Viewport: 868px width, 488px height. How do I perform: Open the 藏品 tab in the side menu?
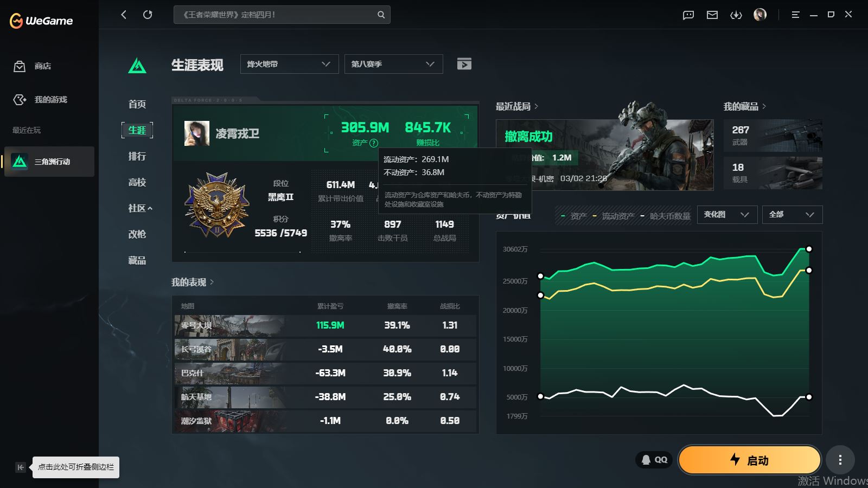coord(137,260)
